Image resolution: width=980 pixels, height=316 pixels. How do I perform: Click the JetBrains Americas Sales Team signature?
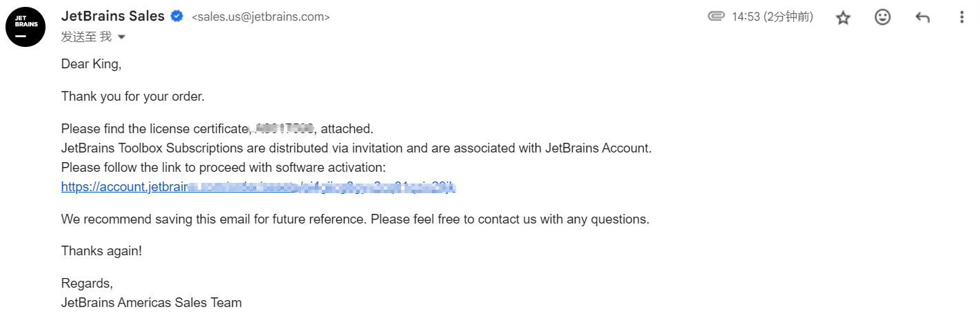click(x=152, y=302)
